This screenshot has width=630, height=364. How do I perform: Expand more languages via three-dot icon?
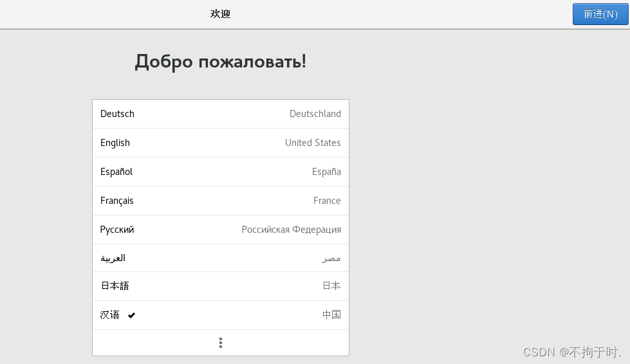(221, 343)
